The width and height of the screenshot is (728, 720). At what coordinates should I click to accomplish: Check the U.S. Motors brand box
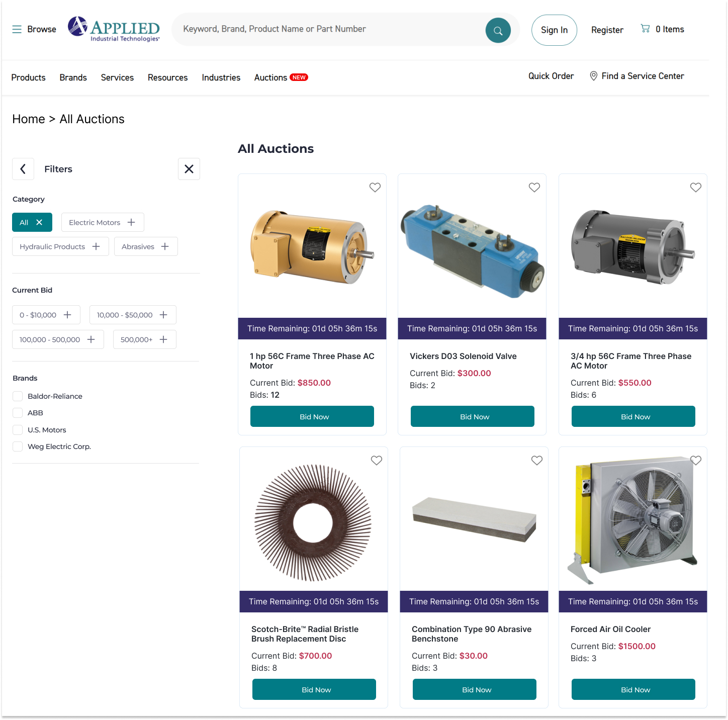pos(18,430)
